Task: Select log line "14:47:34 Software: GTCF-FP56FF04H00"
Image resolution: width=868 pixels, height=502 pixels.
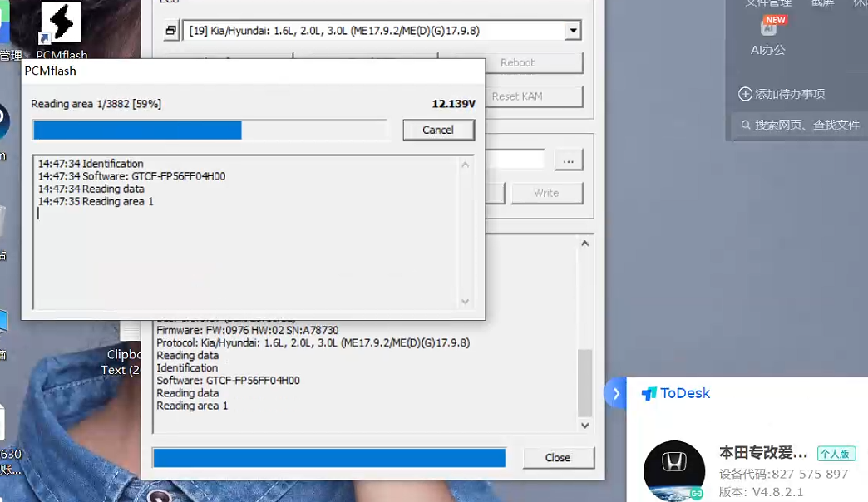Action: 131,176
